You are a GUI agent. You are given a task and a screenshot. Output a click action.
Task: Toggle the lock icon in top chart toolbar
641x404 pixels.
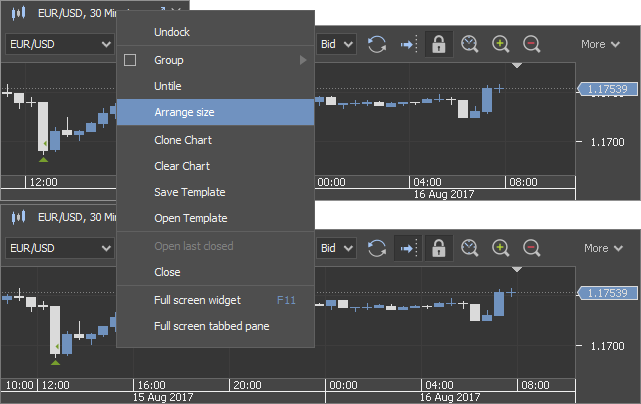[x=439, y=44]
